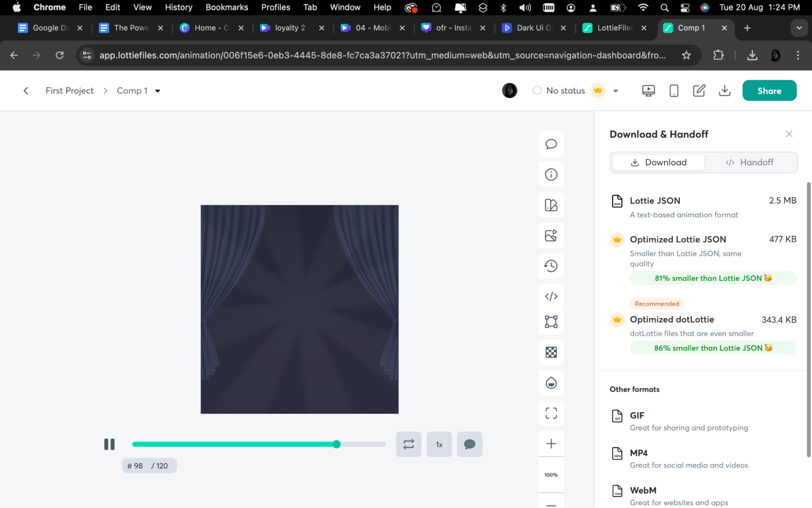This screenshot has height=508, width=812.
Task: Open Chrome downloads icon
Action: [x=752, y=55]
